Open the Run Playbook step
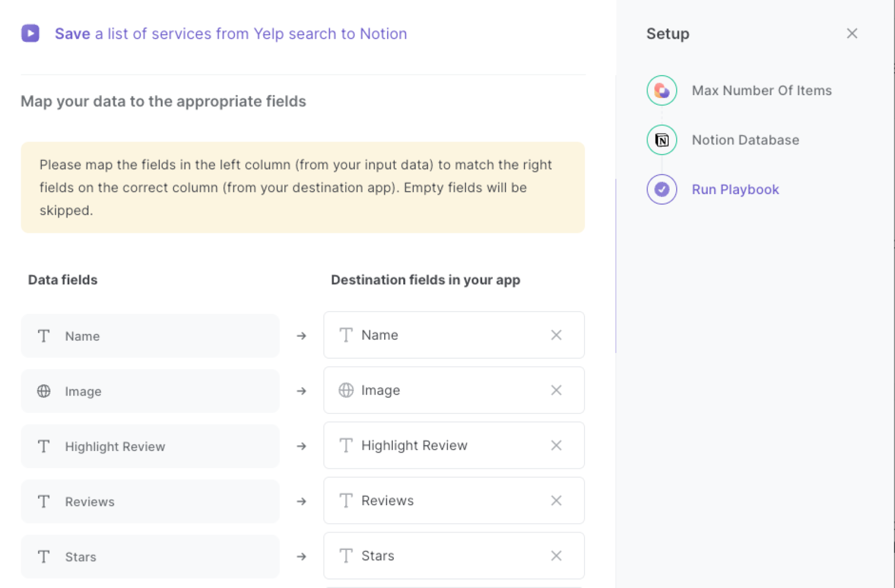895x588 pixels. pos(735,189)
